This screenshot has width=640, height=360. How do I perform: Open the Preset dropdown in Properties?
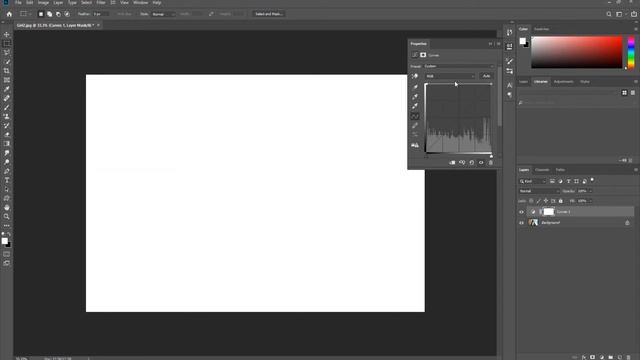pyautogui.click(x=459, y=66)
